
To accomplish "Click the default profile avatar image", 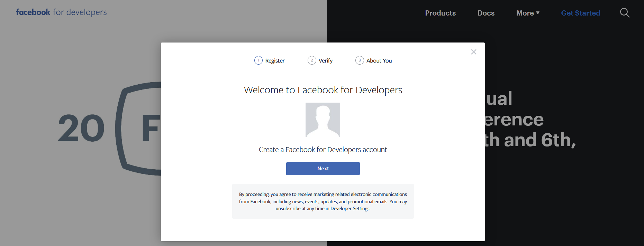I will tap(323, 120).
